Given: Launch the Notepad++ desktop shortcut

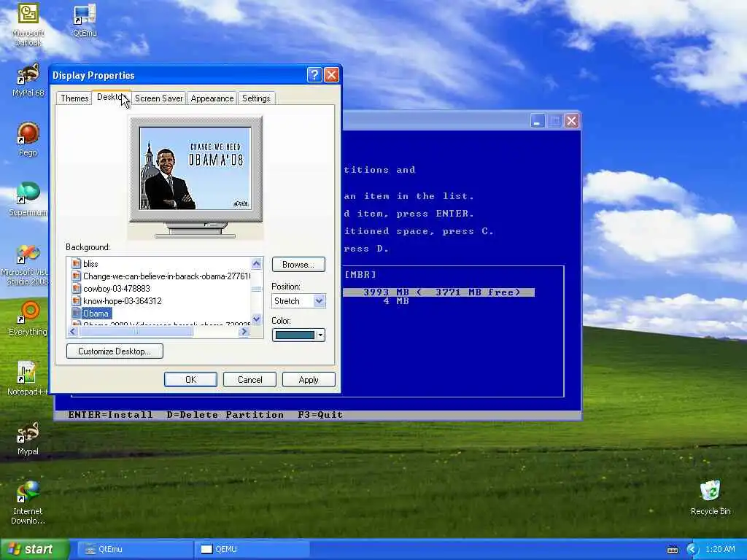Looking at the screenshot, I should click(28, 378).
